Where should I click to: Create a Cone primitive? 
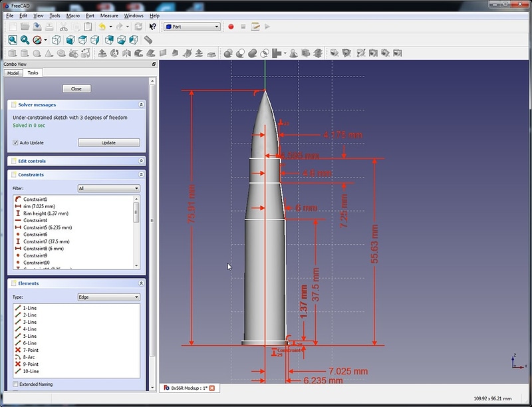tap(49, 53)
